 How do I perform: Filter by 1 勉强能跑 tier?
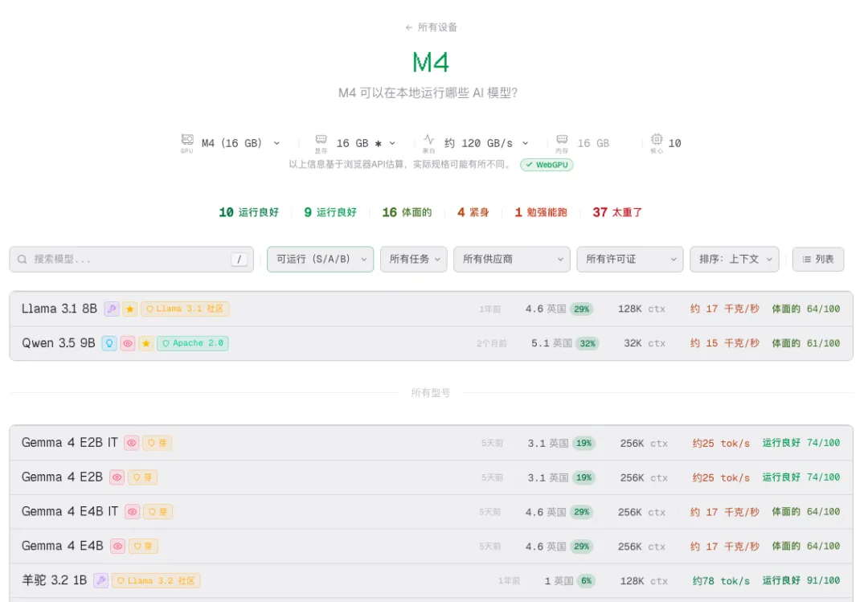pos(541,212)
